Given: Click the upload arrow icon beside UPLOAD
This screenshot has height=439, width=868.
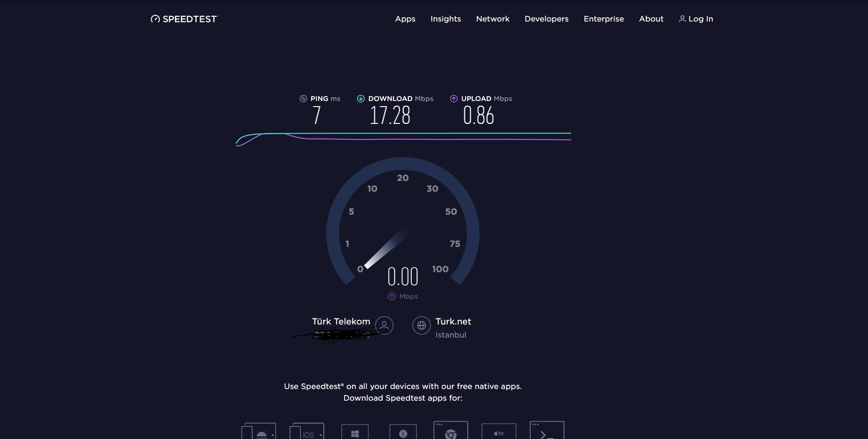Looking at the screenshot, I should coord(454,99).
